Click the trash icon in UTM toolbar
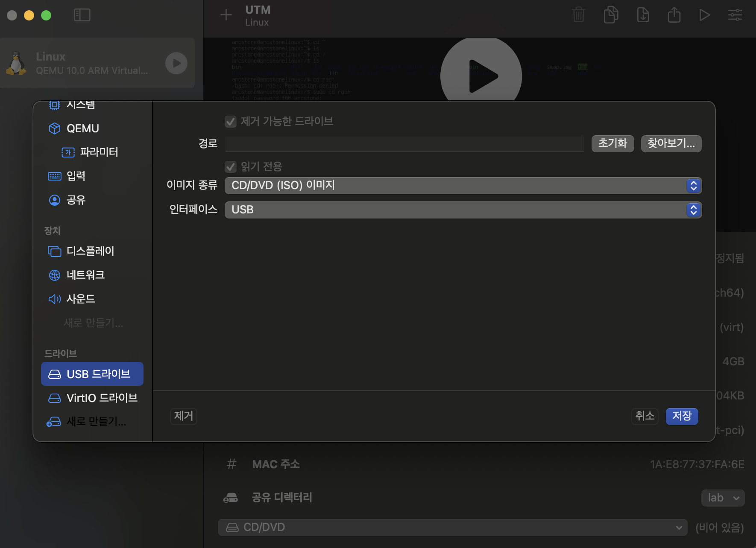 [x=578, y=15]
